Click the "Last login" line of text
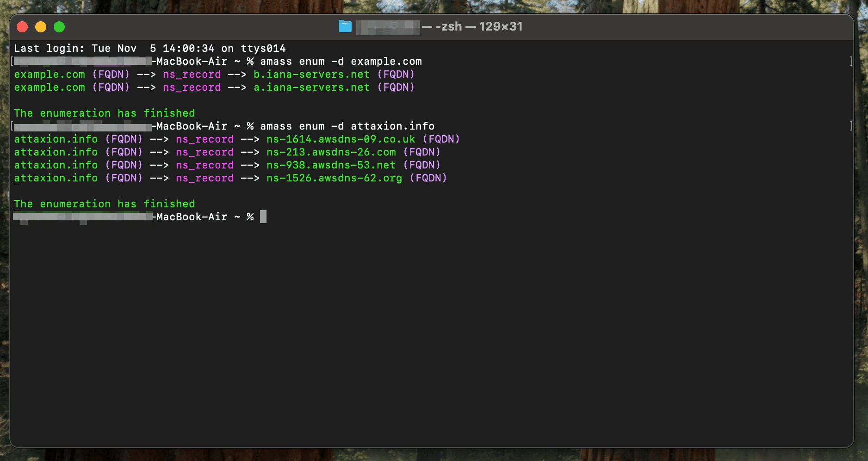Image resolution: width=868 pixels, height=461 pixels. [149, 49]
